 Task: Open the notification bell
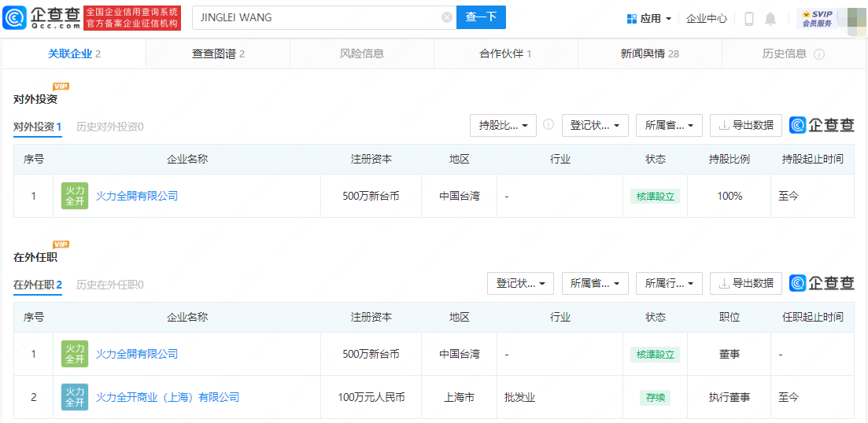point(770,18)
